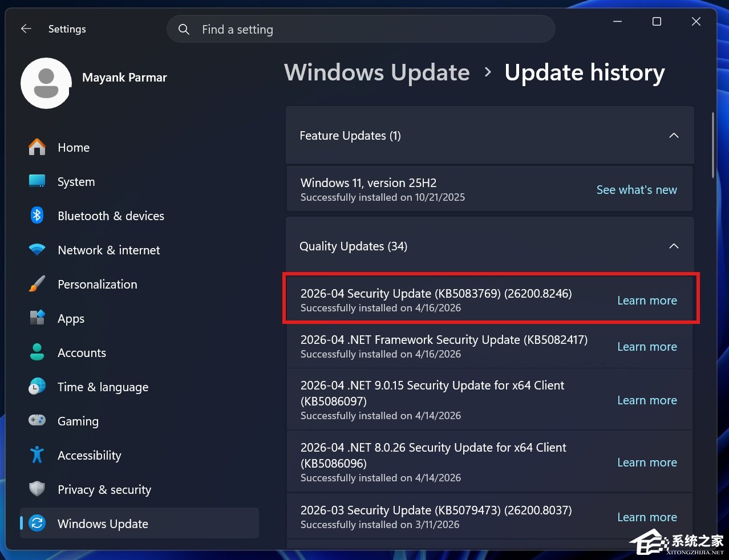Focus the Find a setting search box
729x560 pixels.
click(x=361, y=29)
